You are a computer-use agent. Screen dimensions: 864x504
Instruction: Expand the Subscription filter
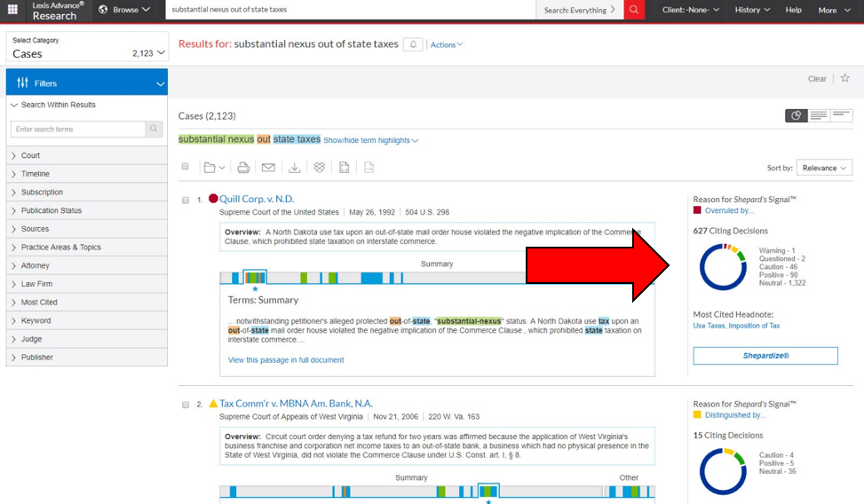(86, 193)
